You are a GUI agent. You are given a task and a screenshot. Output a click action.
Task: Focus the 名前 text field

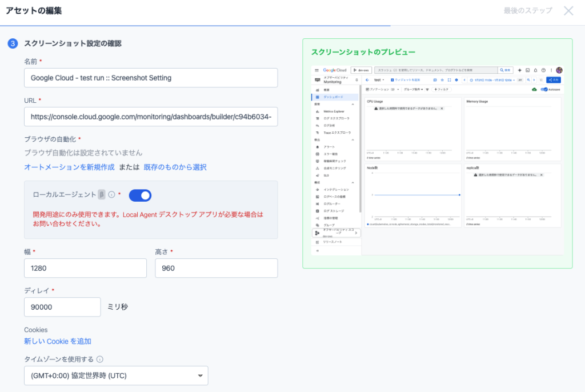click(151, 78)
